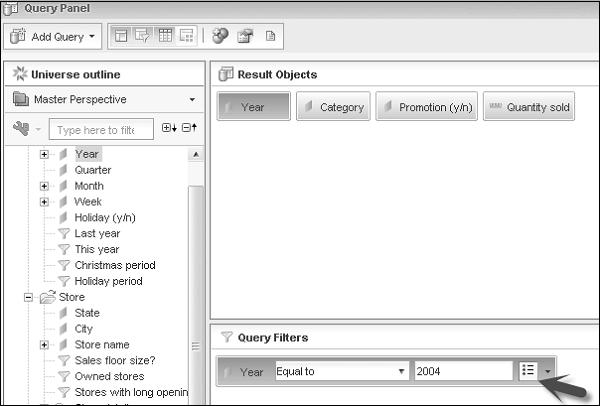Open the Add Query dropdown

53,37
